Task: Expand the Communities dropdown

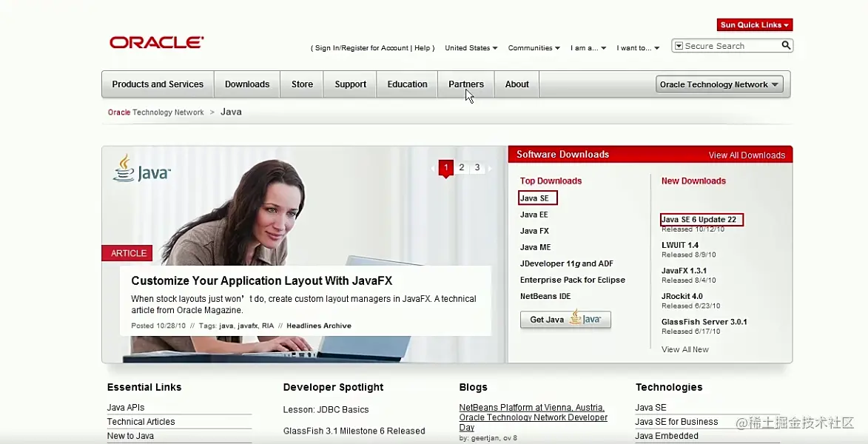Action: pos(534,48)
